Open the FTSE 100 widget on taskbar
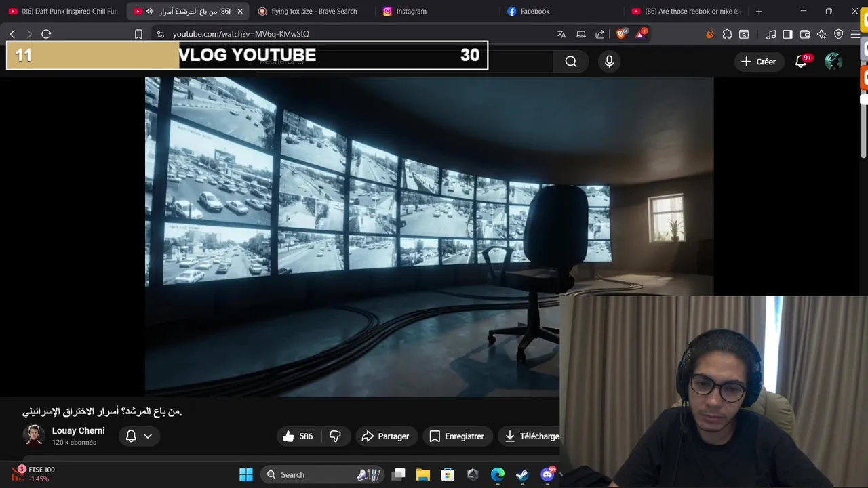The image size is (868, 488). tap(34, 474)
